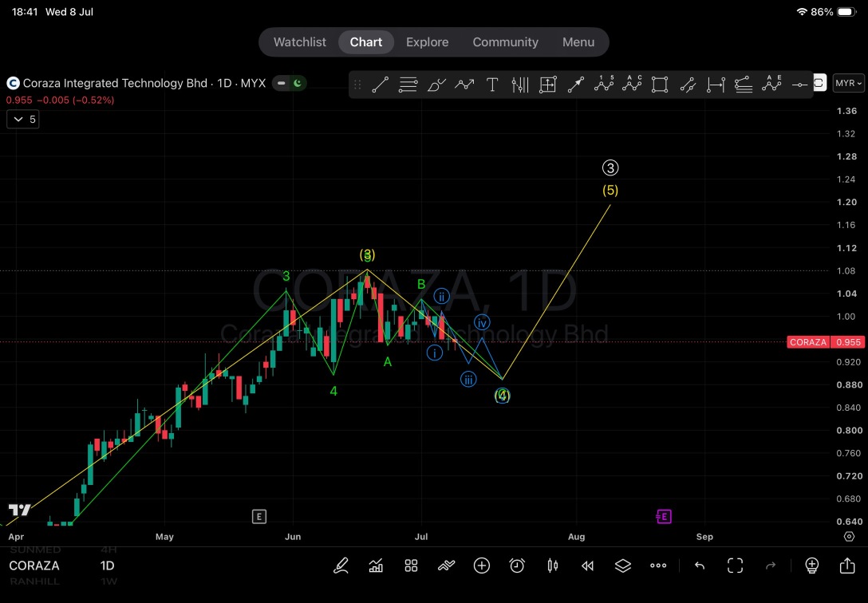Select the vertical bars pattern tool
The width and height of the screenshot is (868, 603).
520,85
